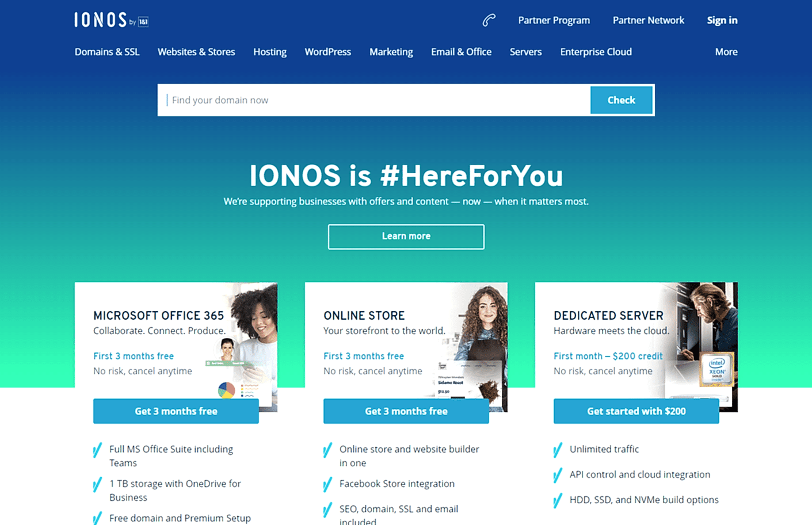Screen dimensions: 812x525
Task: Click Unlimited traffic feature text
Action: pos(604,449)
